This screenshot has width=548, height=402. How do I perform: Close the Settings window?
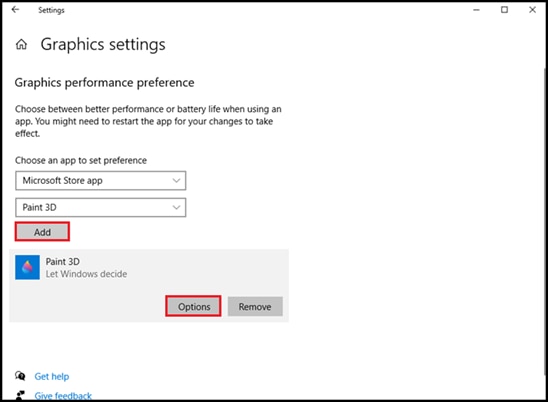[x=532, y=10]
